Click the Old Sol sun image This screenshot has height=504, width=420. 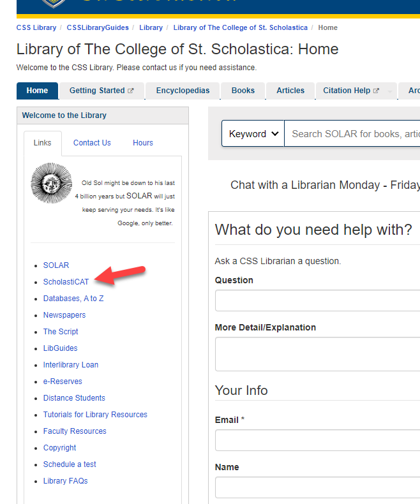(x=52, y=183)
